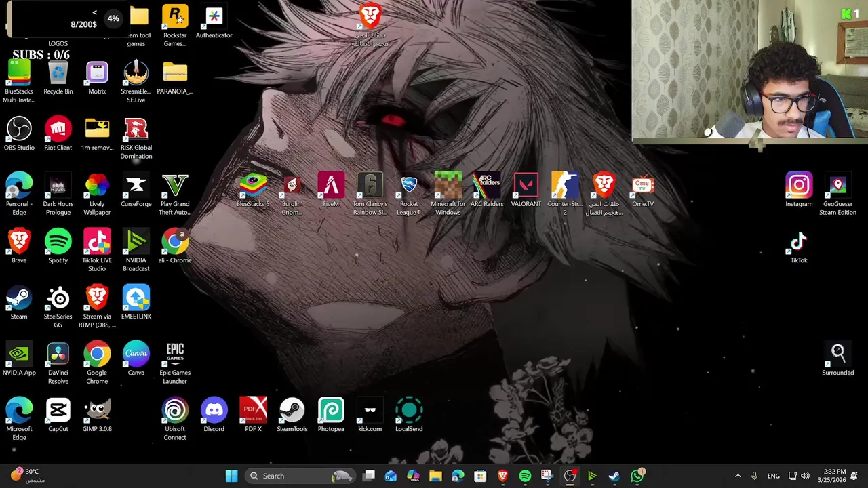
Task: Launch Dark Hours Prologue game
Action: click(58, 194)
